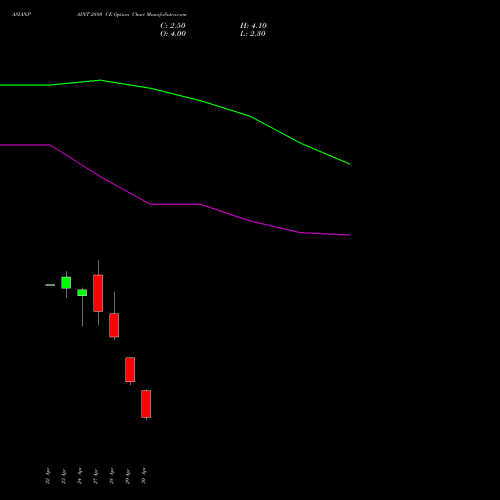The image size is (500, 500).
Task: Select the large red candle above 27 Apr
Action: (98, 293)
